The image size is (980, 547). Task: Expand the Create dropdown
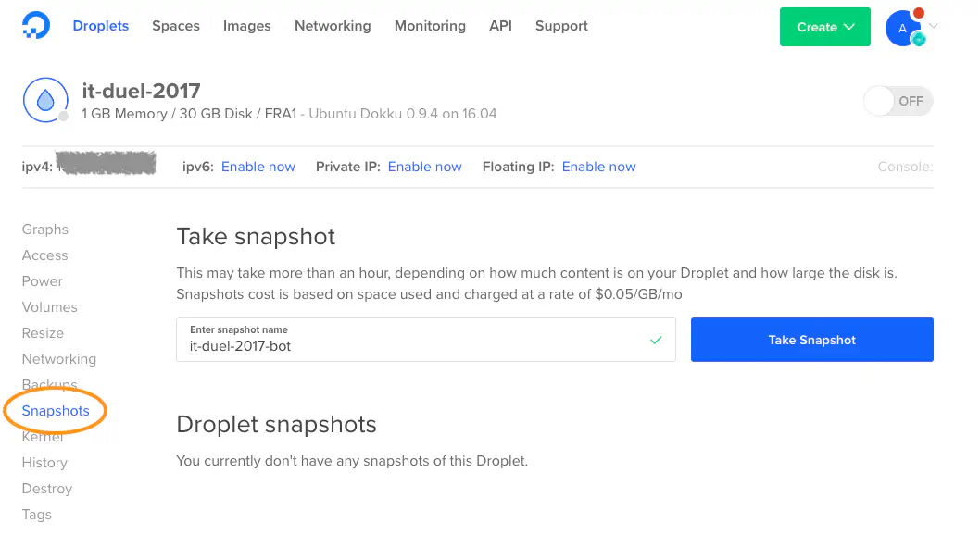click(x=824, y=27)
